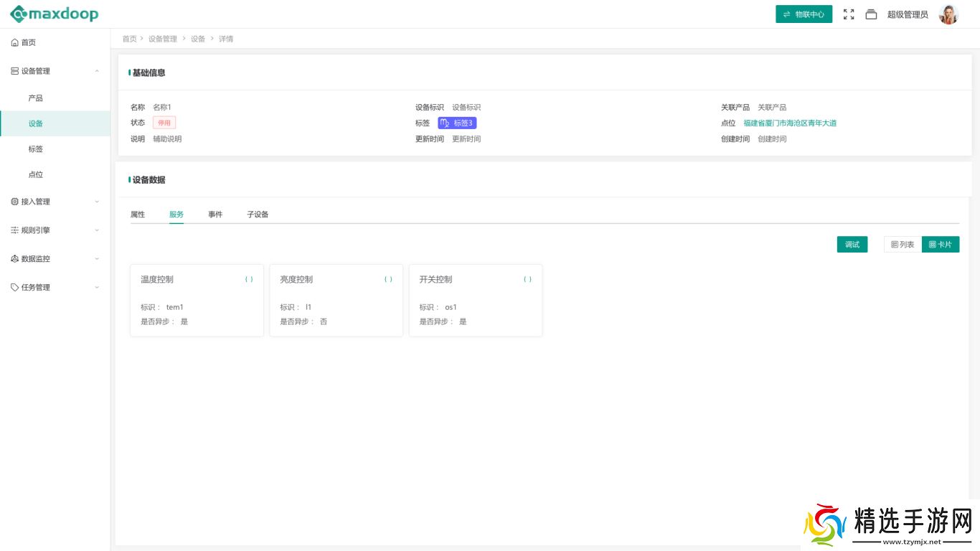This screenshot has width=980, height=551.
Task: Click the 开关控制 card parentheses icon
Action: coord(527,280)
